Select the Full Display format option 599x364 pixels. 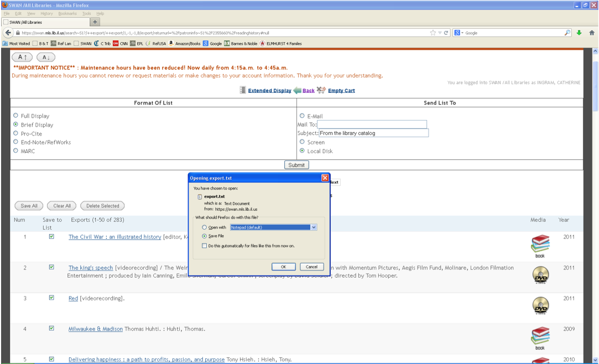[15, 116]
